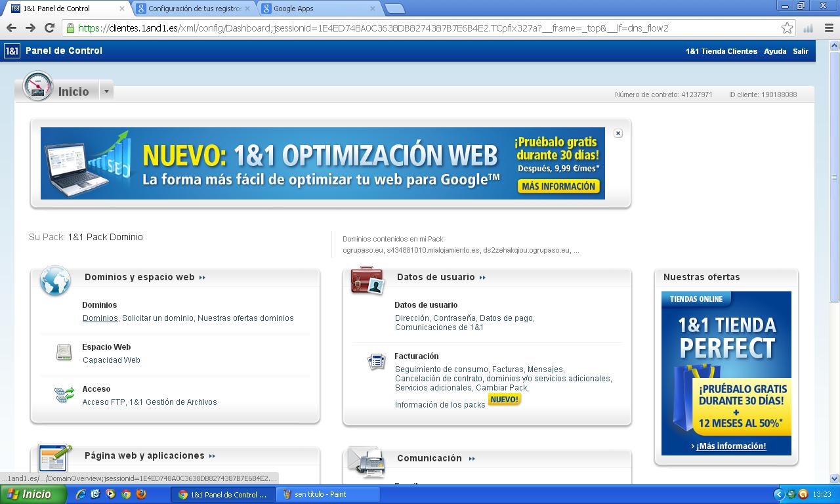Go forward with the browser forward arrow
The image size is (840, 504).
[x=30, y=28]
